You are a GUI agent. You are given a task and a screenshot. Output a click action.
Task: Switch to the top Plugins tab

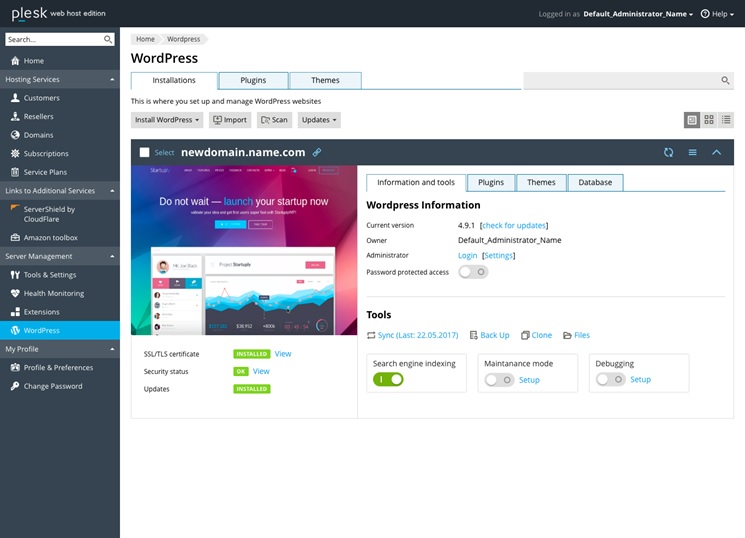[x=253, y=80]
